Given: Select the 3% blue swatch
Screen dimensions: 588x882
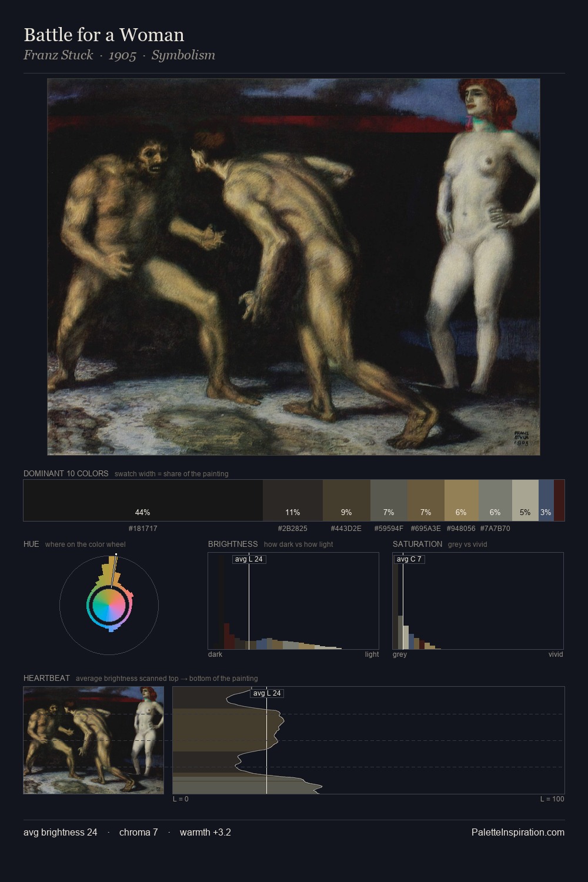Looking at the screenshot, I should point(546,500).
